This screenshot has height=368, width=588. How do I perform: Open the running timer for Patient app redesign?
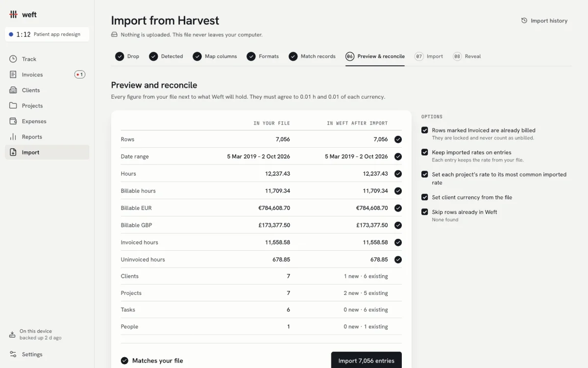47,34
